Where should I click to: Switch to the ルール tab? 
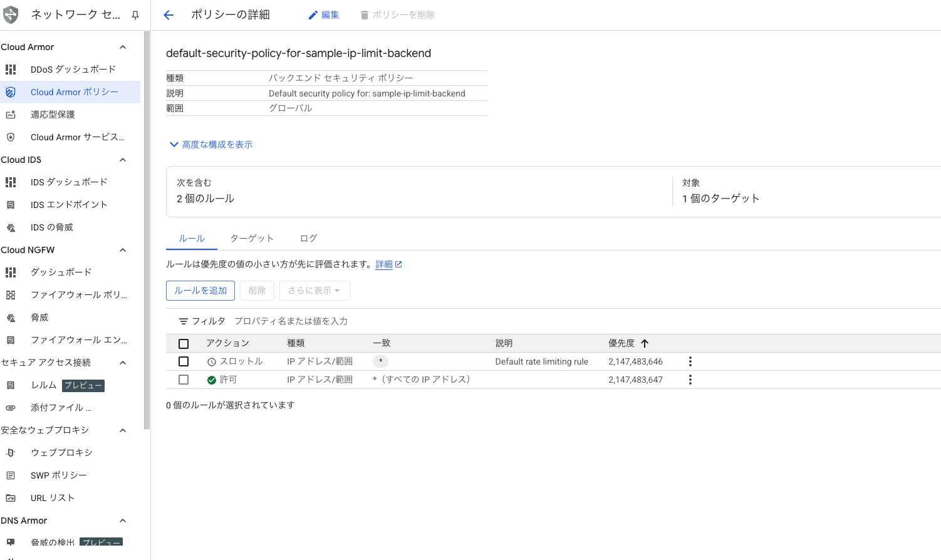[x=192, y=239]
